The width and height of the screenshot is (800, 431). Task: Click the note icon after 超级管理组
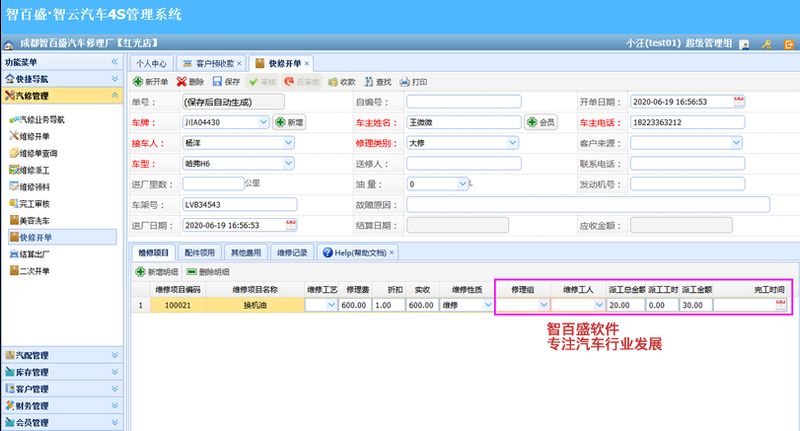744,44
